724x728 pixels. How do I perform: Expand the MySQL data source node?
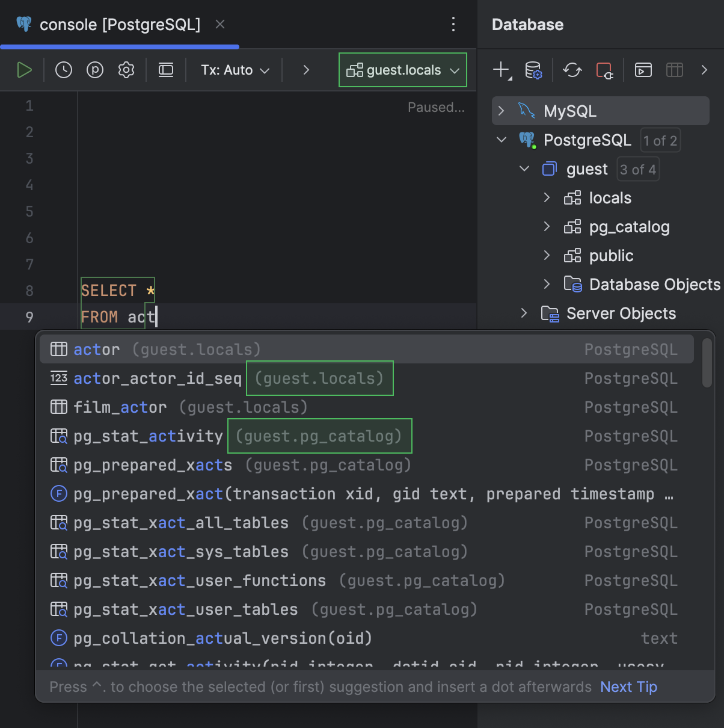pyautogui.click(x=502, y=111)
